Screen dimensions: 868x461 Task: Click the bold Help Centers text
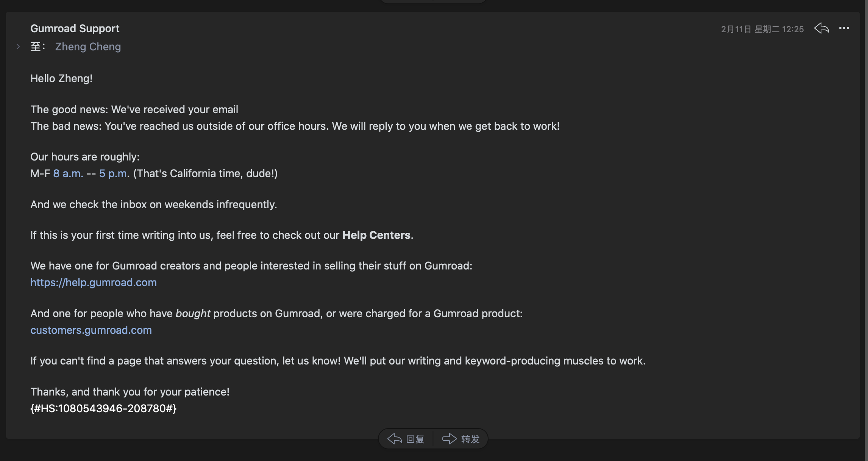point(376,235)
